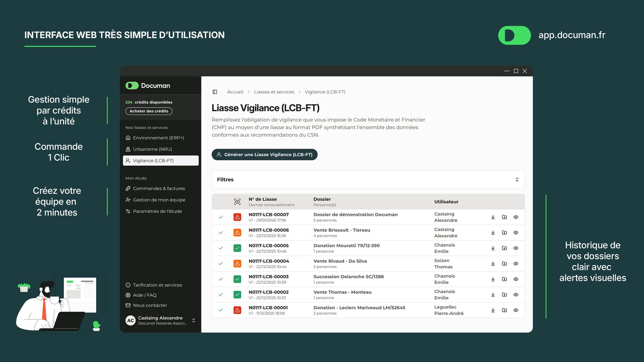Image resolution: width=644 pixels, height=362 pixels.
Task: Show liasse N0117-LCB-00001 via eye icon
Action: (x=516, y=310)
